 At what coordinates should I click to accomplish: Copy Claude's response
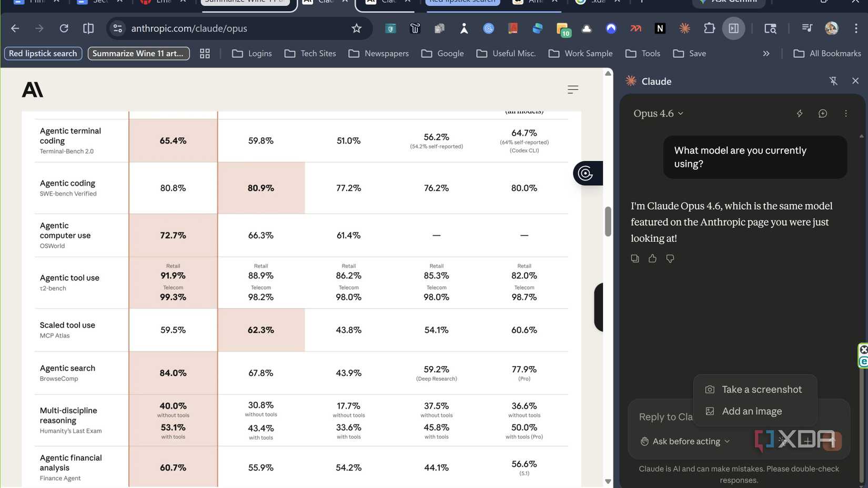tap(635, 258)
